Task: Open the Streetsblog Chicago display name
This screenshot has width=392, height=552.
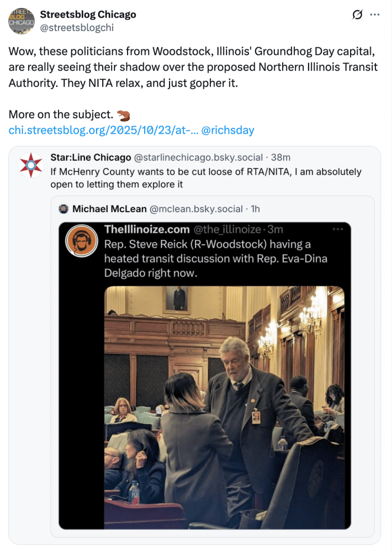Action: (88, 14)
